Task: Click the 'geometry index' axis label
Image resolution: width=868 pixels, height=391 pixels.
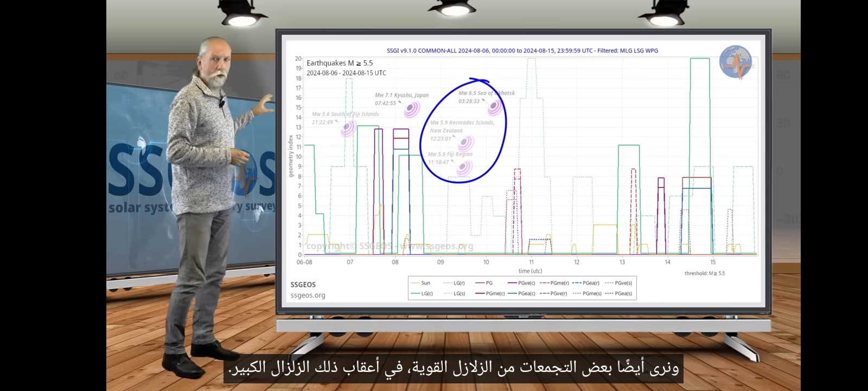Action: coord(291,156)
